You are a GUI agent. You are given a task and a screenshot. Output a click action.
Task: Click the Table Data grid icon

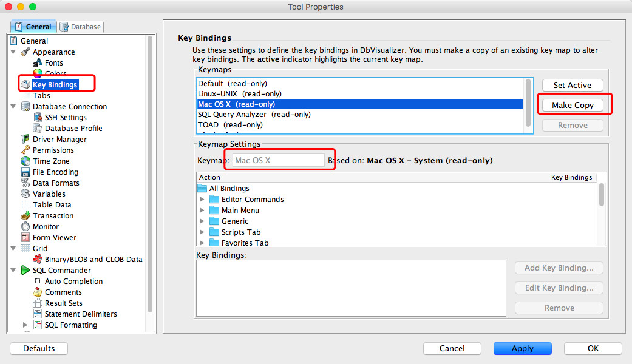25,204
